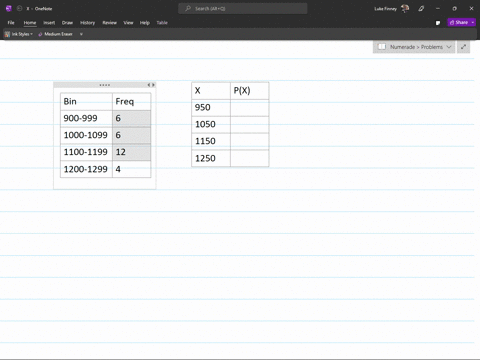Open the ribbon display options chevron

[81, 34]
